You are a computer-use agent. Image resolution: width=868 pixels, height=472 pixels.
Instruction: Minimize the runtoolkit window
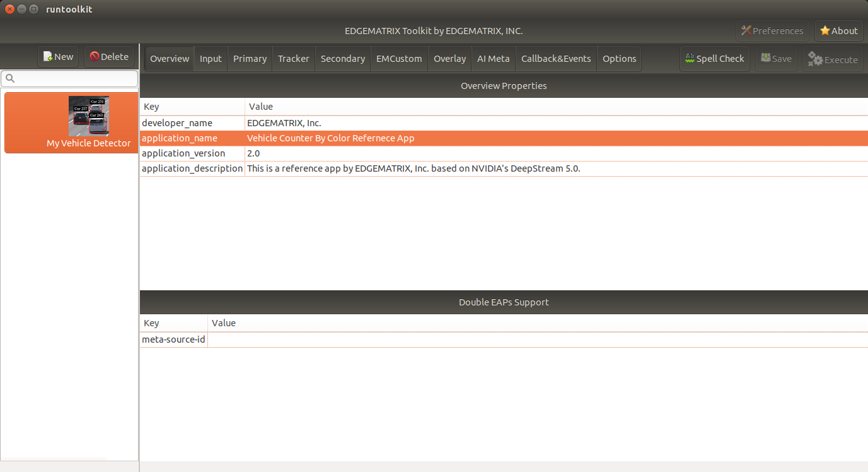[x=21, y=9]
